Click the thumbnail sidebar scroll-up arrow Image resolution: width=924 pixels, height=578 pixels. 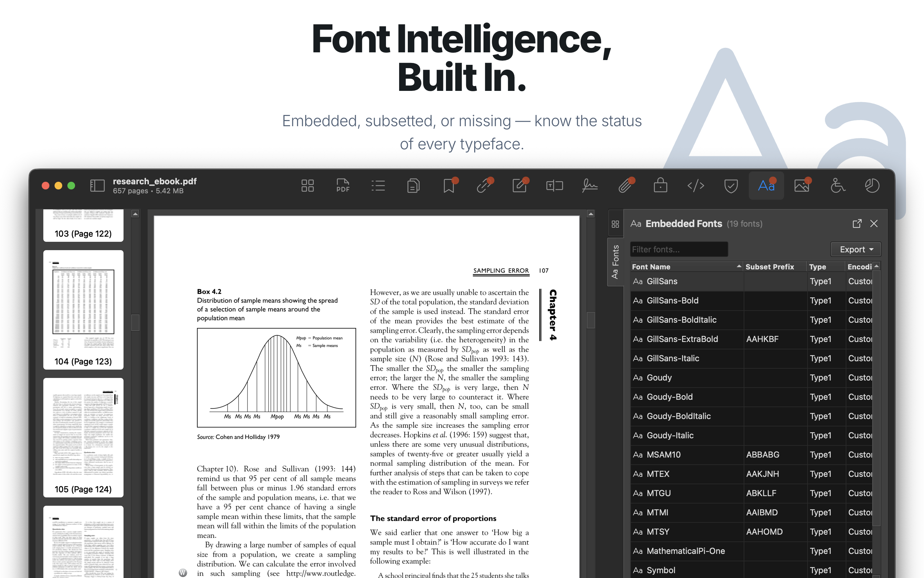click(135, 214)
